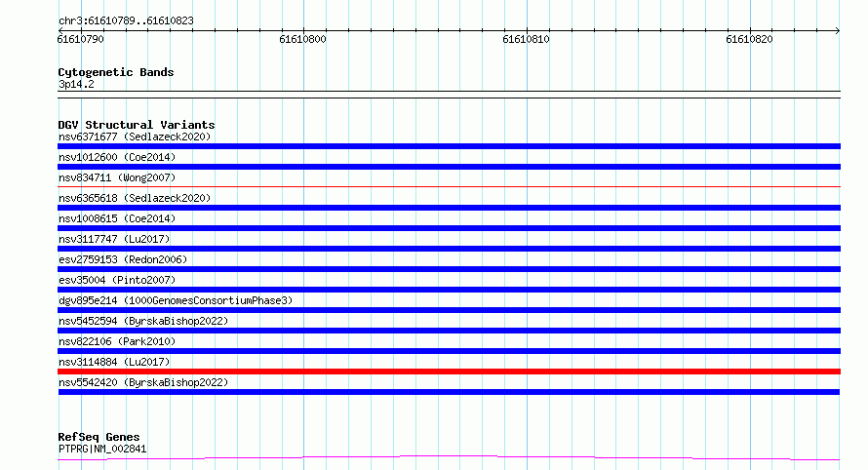
Task: Select the blue bar under nsv6365618
Action: pos(449,208)
